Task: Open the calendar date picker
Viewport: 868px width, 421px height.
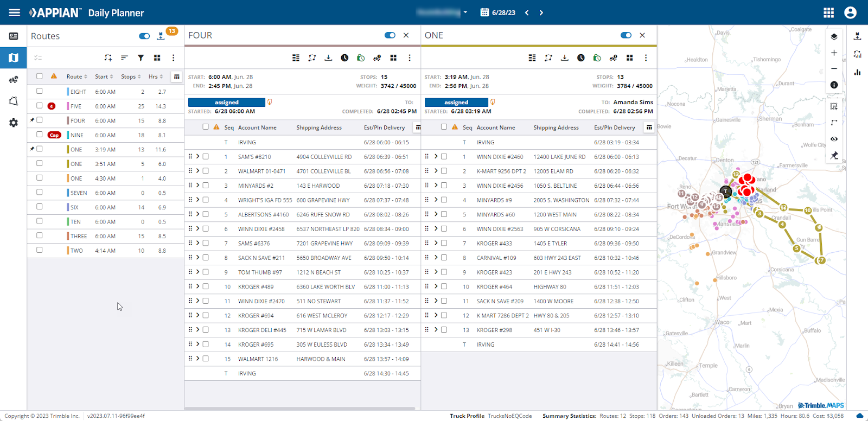Action: [484, 12]
